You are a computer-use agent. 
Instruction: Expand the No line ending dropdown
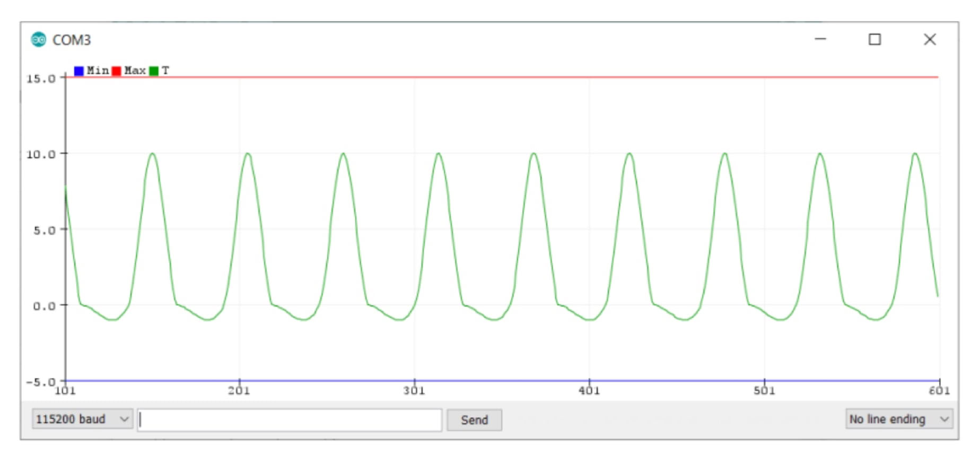point(899,419)
